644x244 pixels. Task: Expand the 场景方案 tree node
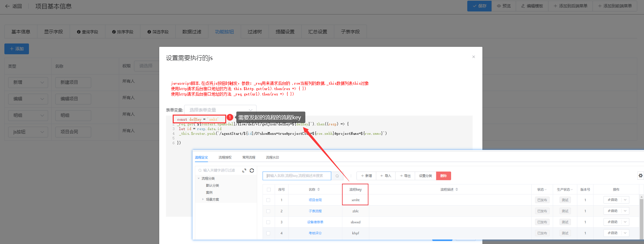point(203,200)
